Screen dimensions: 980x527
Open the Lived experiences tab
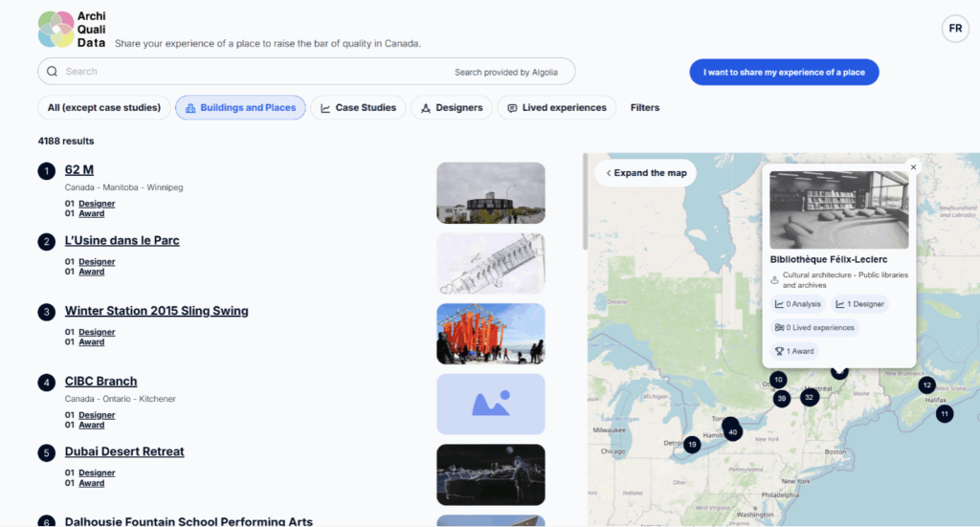556,107
